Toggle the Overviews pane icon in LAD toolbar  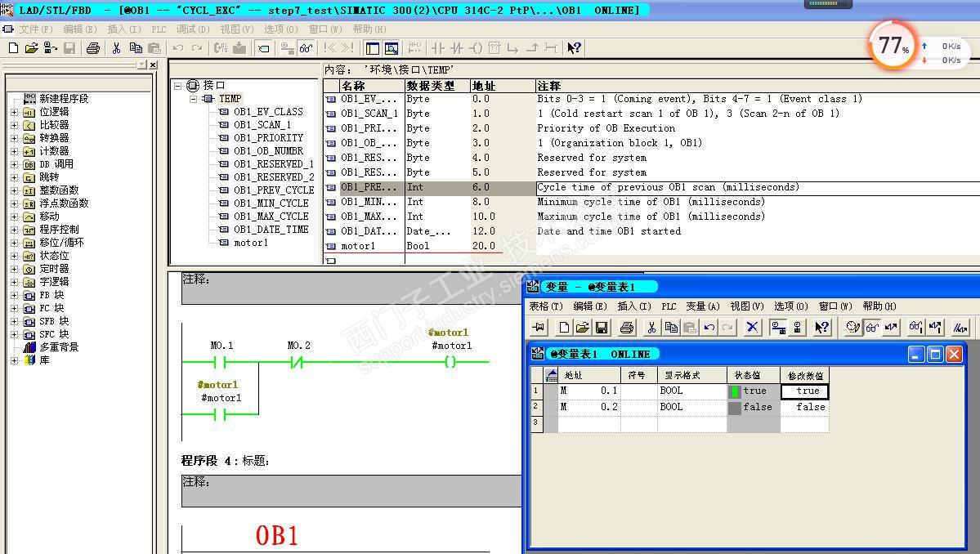(373, 48)
